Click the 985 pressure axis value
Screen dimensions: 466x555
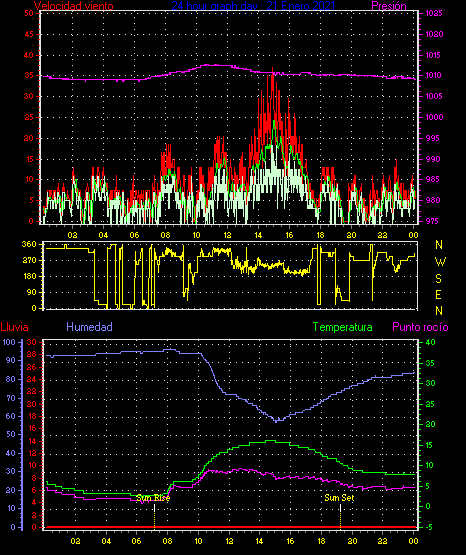434,179
